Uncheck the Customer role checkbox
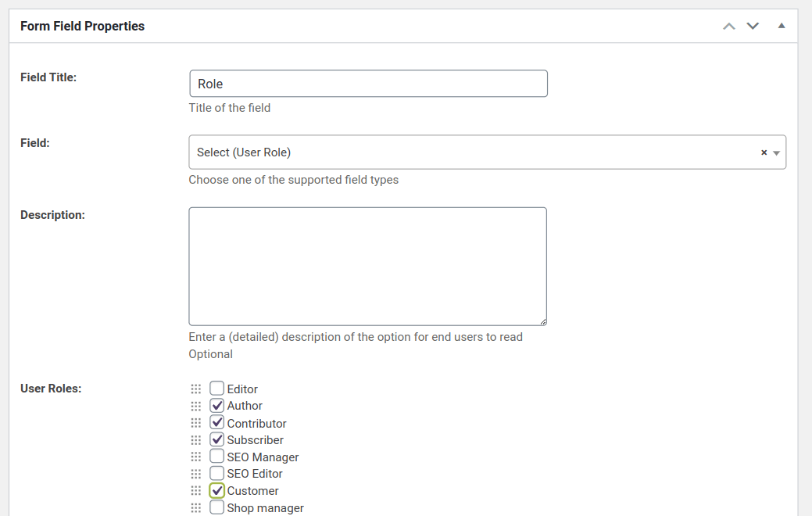 point(217,490)
